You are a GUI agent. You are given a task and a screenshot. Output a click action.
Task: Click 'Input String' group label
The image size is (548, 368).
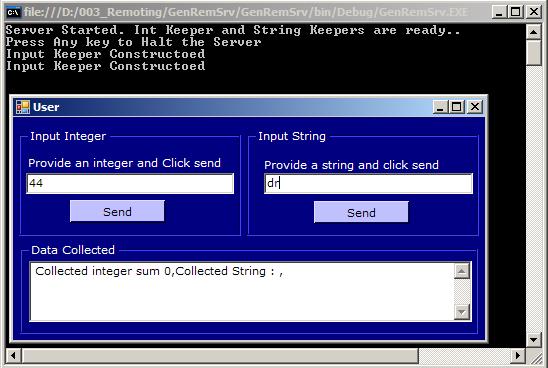point(292,136)
